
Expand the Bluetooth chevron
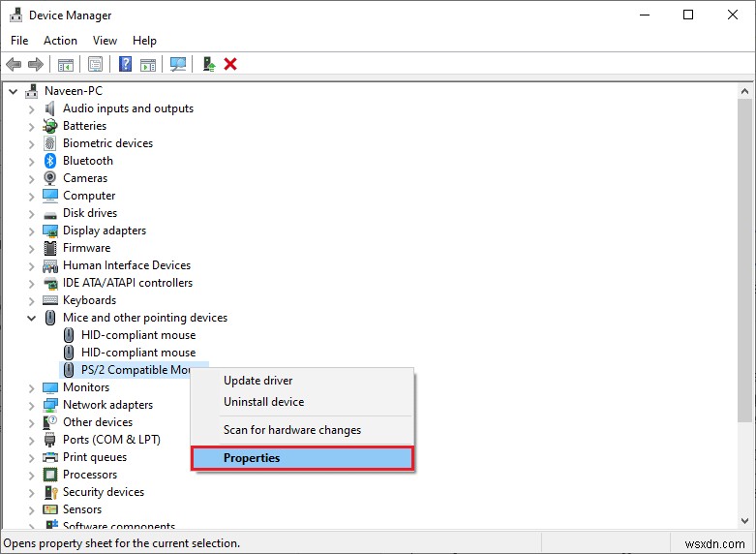(31, 161)
